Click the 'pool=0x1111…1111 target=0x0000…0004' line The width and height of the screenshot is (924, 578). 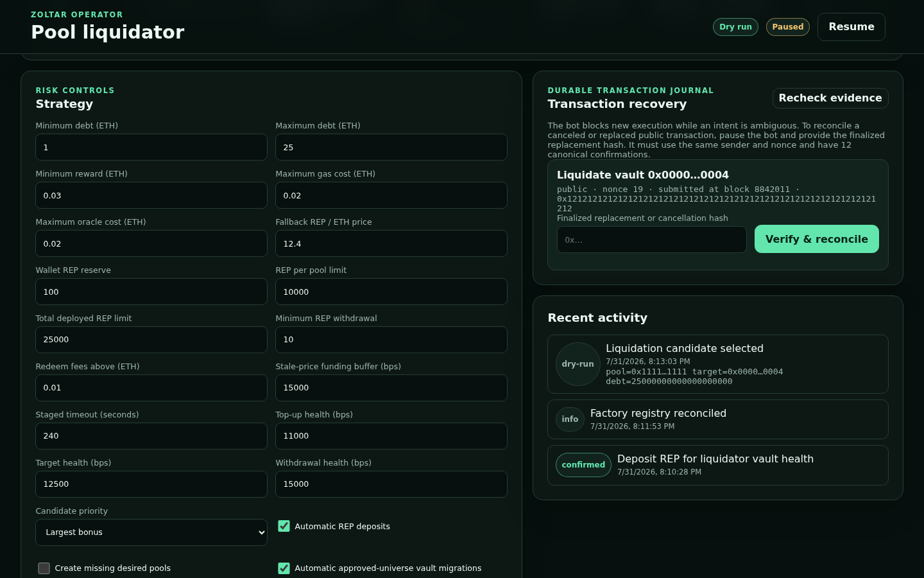point(694,372)
